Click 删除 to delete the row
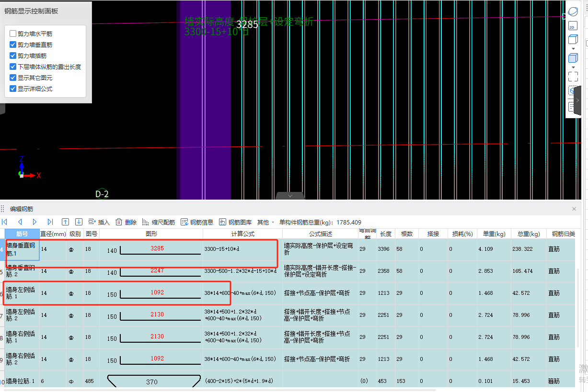This screenshot has height=392, width=588. 126,222
